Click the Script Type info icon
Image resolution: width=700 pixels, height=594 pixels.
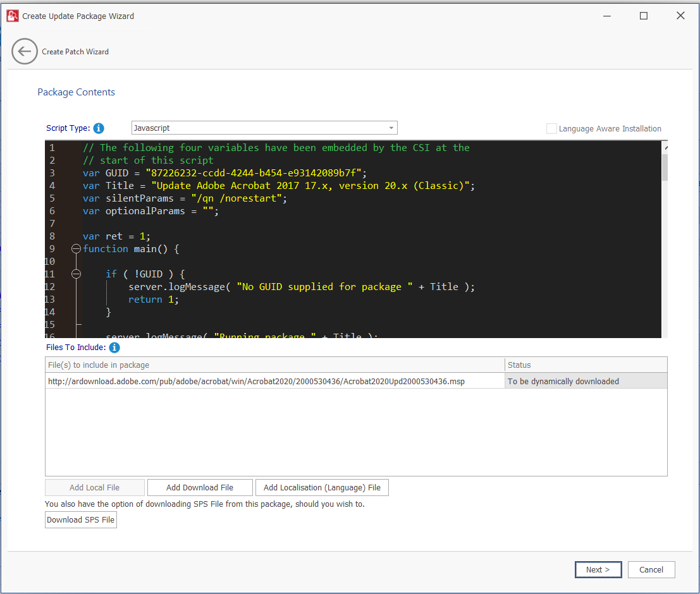(x=99, y=128)
